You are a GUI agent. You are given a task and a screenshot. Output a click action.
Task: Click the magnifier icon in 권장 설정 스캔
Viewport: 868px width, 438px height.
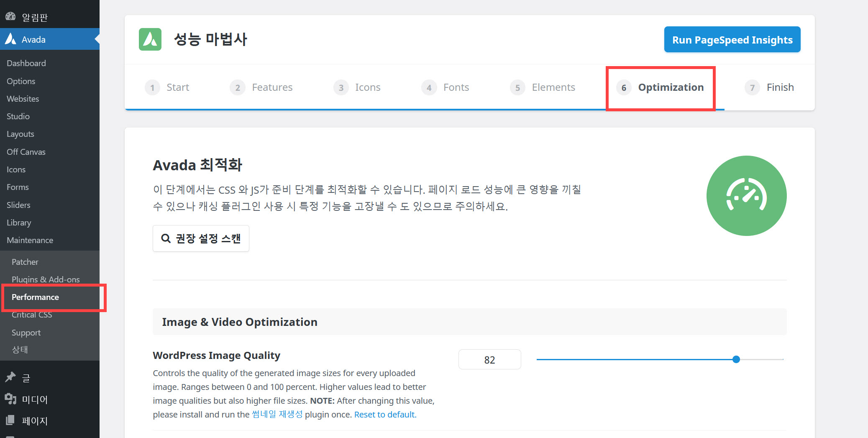tap(166, 238)
